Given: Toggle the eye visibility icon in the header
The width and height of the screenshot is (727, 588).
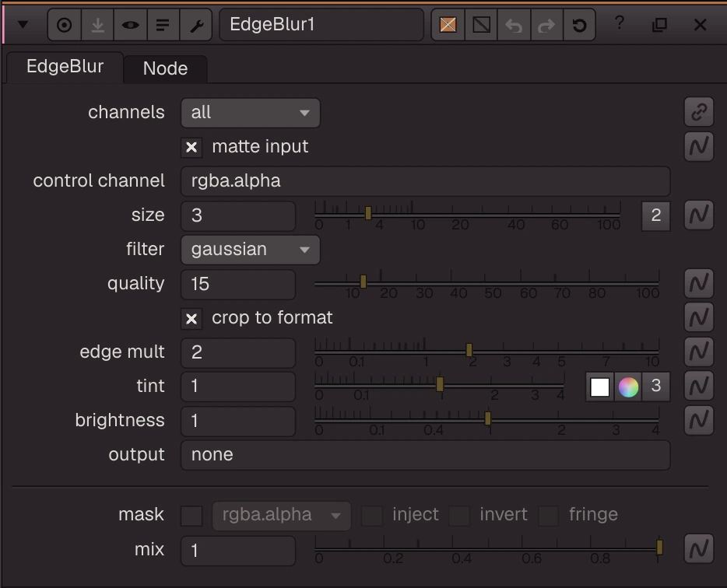Looking at the screenshot, I should [x=130, y=25].
